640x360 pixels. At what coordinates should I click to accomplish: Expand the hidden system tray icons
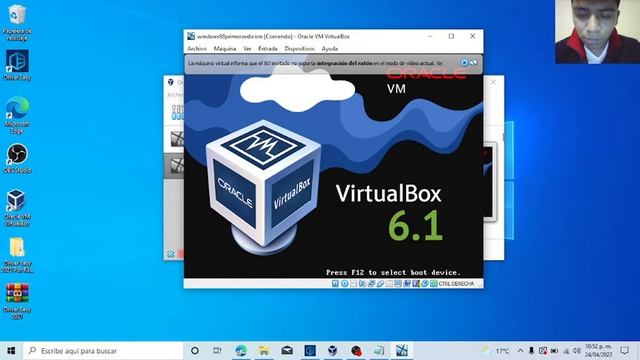(x=520, y=351)
